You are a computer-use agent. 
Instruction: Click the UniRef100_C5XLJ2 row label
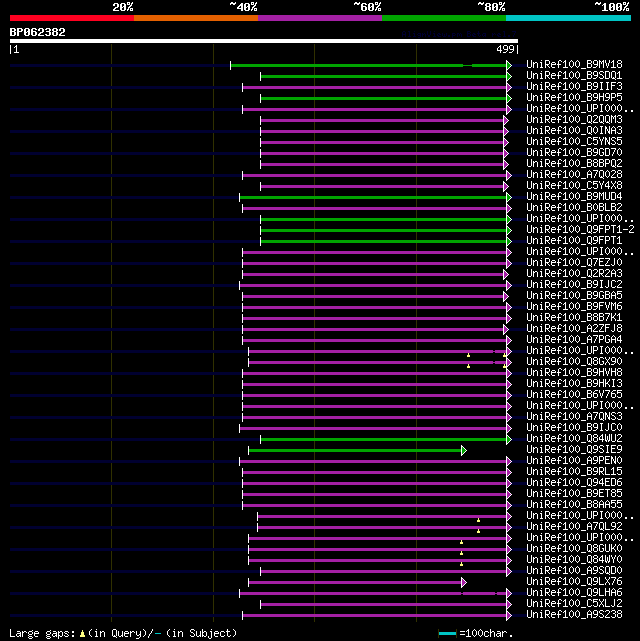pos(574,604)
